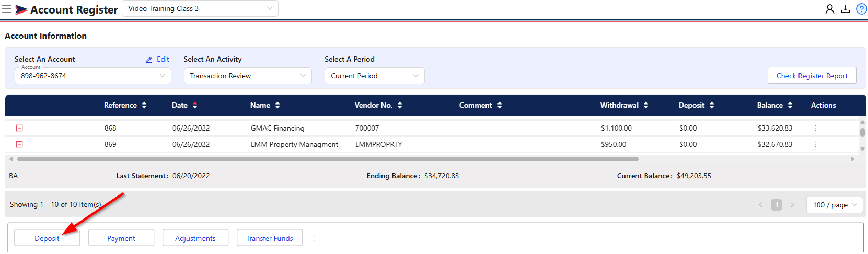
Task: Sort by Balance column arrows
Action: 790,105
